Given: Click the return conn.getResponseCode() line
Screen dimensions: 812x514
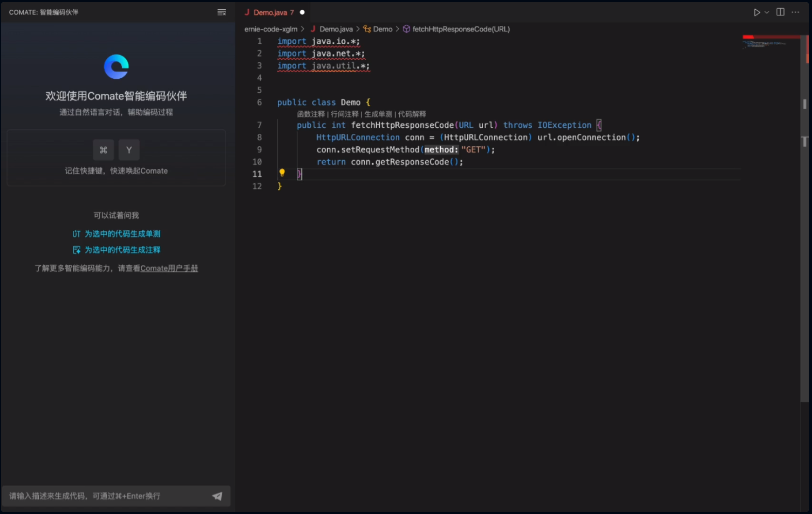Looking at the screenshot, I should [x=390, y=162].
